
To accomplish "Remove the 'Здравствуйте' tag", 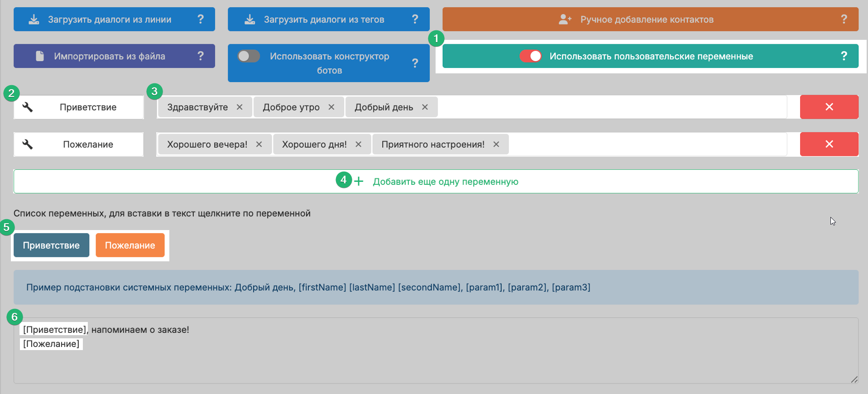I will pyautogui.click(x=240, y=107).
